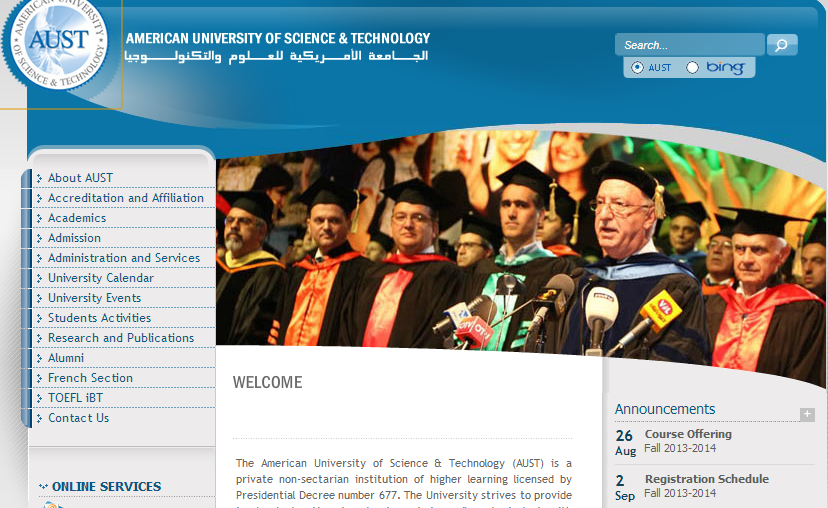
Task: Click the bullet icon beside ONLINE SERVICES
Action: (x=43, y=486)
